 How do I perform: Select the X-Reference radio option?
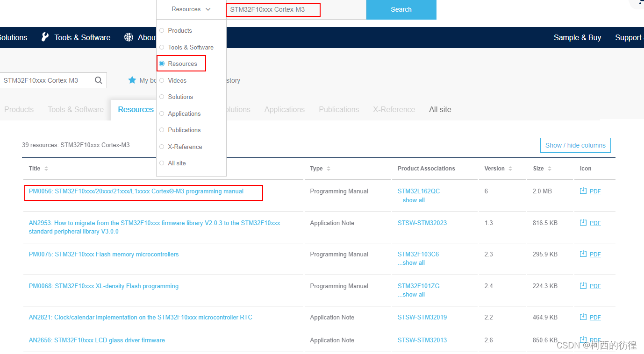pos(162,147)
